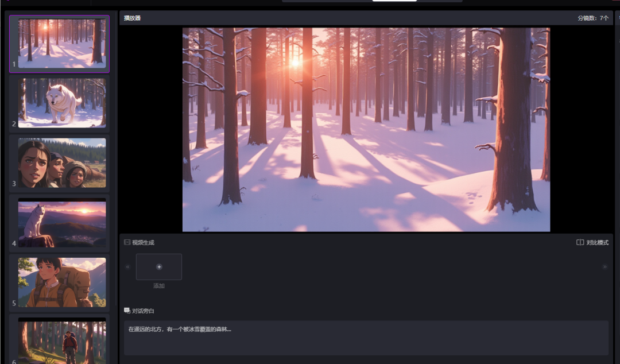The height and width of the screenshot is (364, 620).
Task: Select storyboard thumbnail 3 three villagers
Action: tap(61, 162)
